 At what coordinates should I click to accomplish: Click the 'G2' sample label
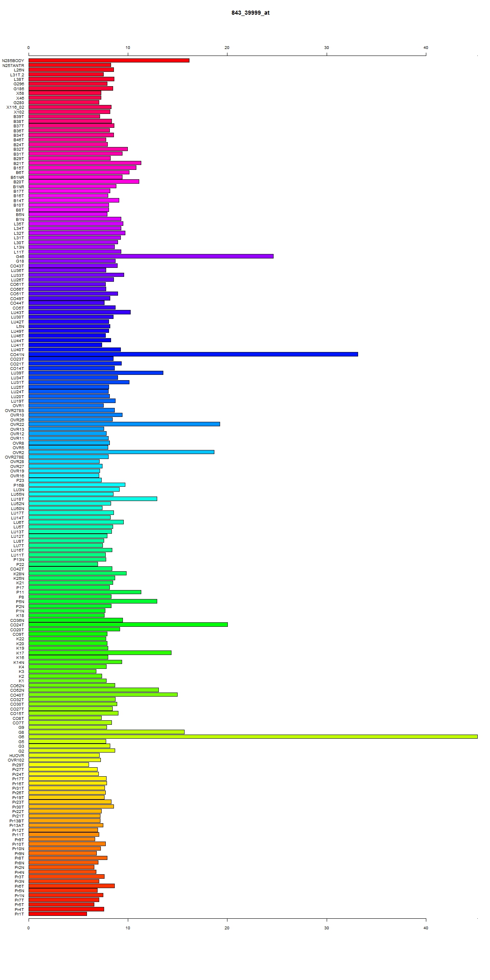pos(21,751)
